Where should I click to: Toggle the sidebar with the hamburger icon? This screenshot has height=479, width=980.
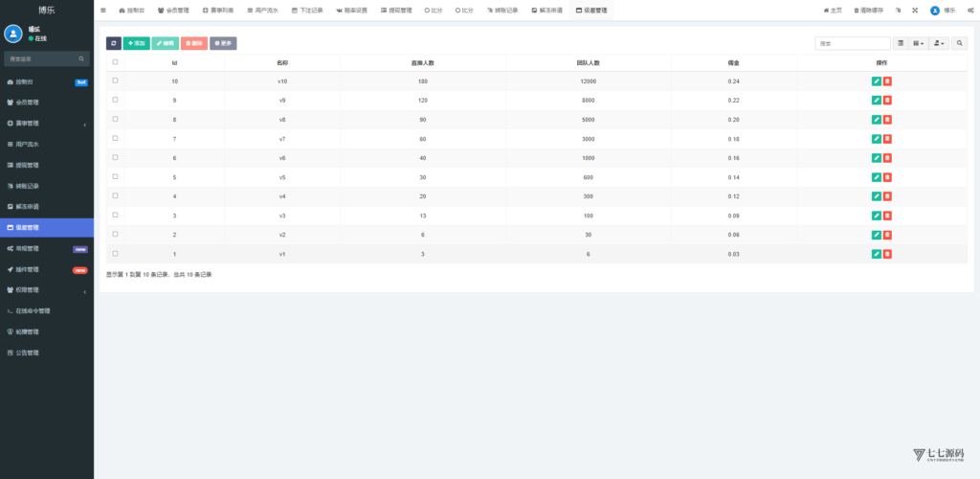click(103, 10)
